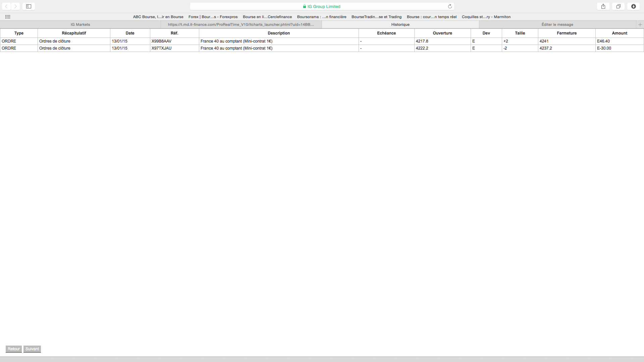Toggle the sidebar icon in toolbar
Viewport: 644px width, 362px height.
pos(29,6)
